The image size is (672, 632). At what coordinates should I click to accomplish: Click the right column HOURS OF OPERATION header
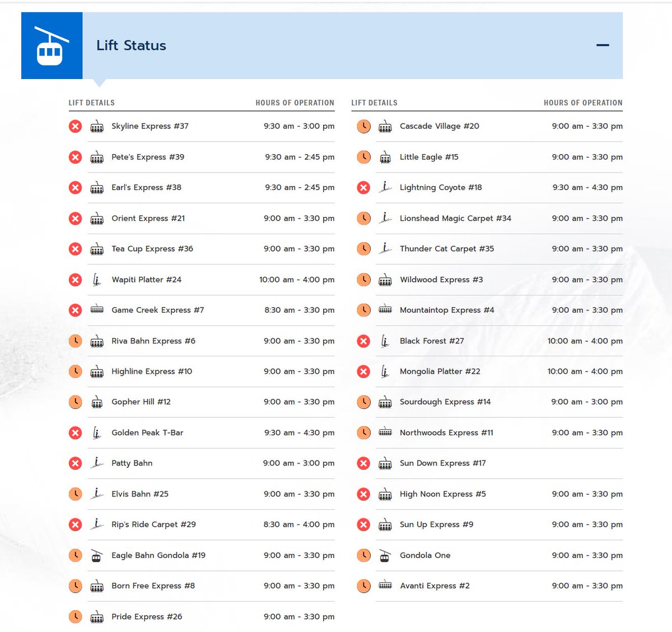(x=583, y=103)
